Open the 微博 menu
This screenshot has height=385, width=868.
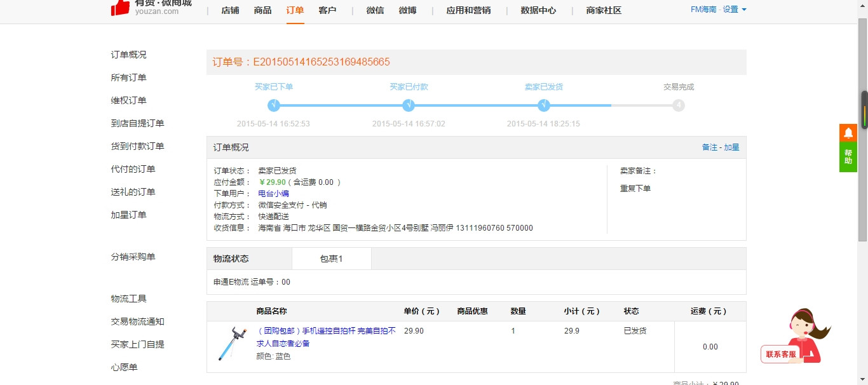[x=407, y=10]
